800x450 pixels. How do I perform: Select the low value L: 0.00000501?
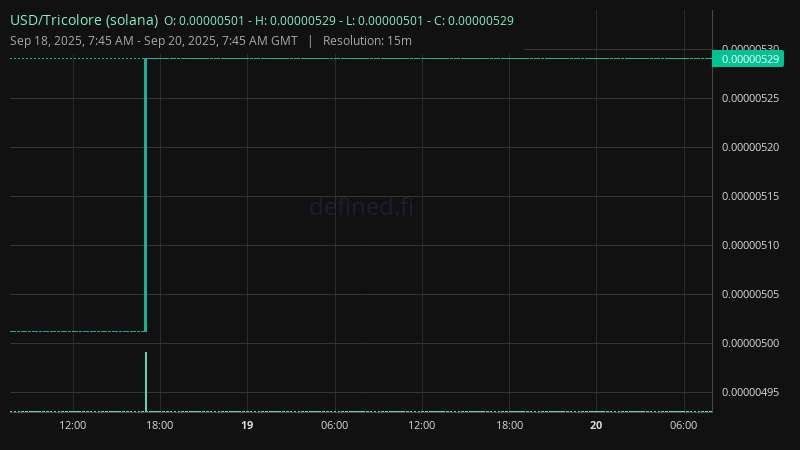coord(385,21)
